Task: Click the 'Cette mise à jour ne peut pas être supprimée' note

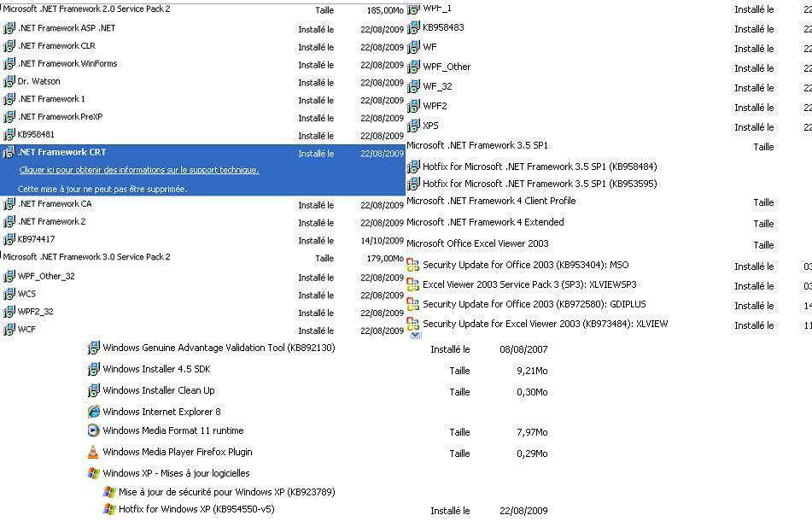Action: (x=102, y=189)
